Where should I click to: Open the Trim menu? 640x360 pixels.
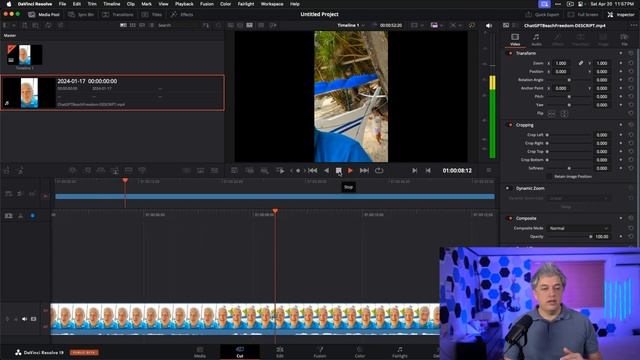[92, 4]
